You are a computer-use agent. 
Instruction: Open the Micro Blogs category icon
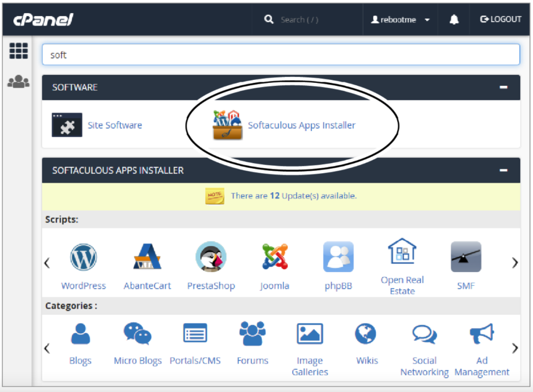coord(137,334)
